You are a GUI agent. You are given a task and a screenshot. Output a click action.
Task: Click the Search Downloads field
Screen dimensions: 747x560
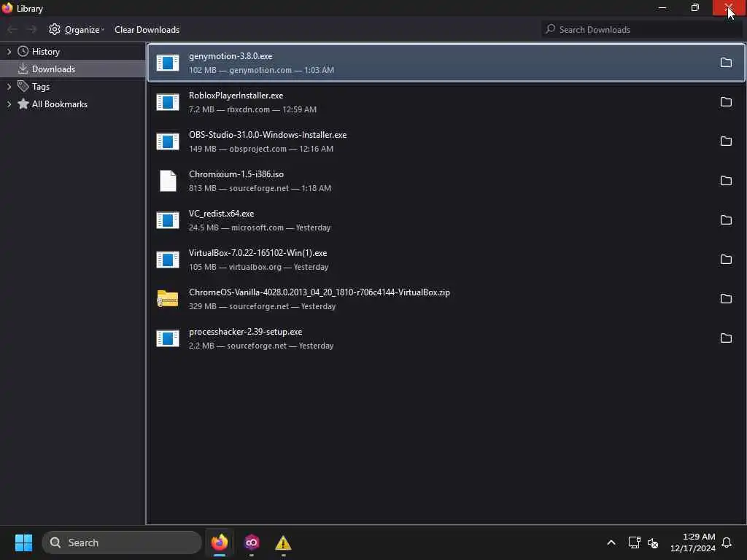point(642,29)
